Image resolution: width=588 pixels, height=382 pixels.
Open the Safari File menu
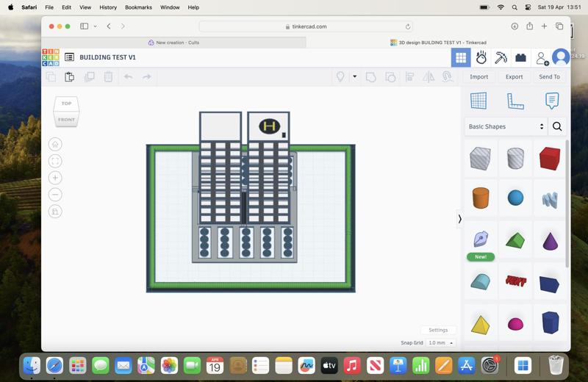tap(49, 7)
